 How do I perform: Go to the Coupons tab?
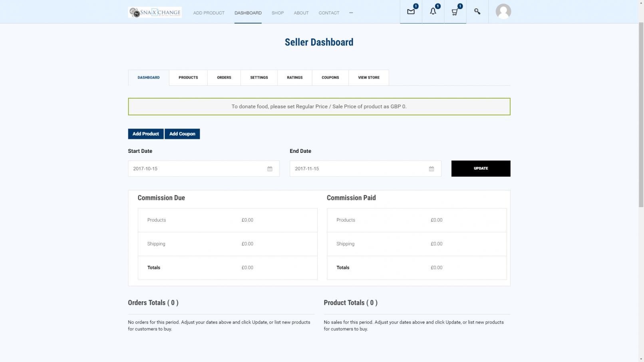pos(330,77)
